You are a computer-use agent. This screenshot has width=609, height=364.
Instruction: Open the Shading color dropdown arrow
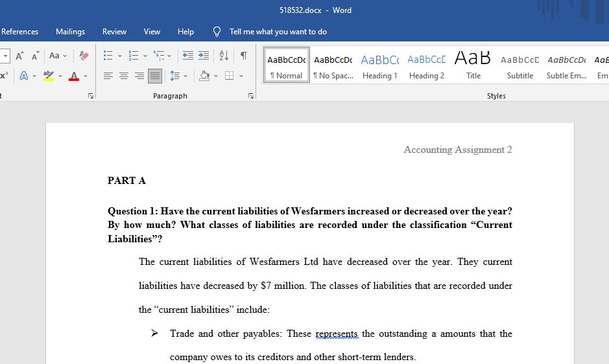click(215, 76)
